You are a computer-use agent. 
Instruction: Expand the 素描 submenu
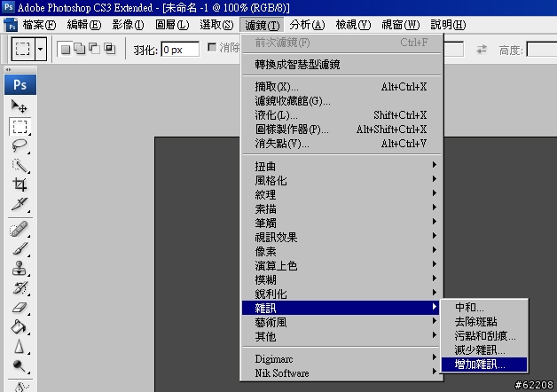pos(341,208)
